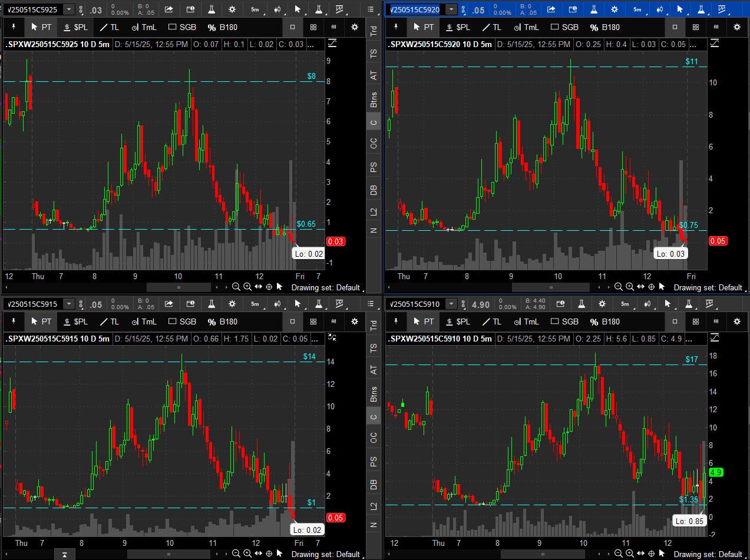Toggle the pin button on the C5925 drawing toolbar

[x=12, y=27]
